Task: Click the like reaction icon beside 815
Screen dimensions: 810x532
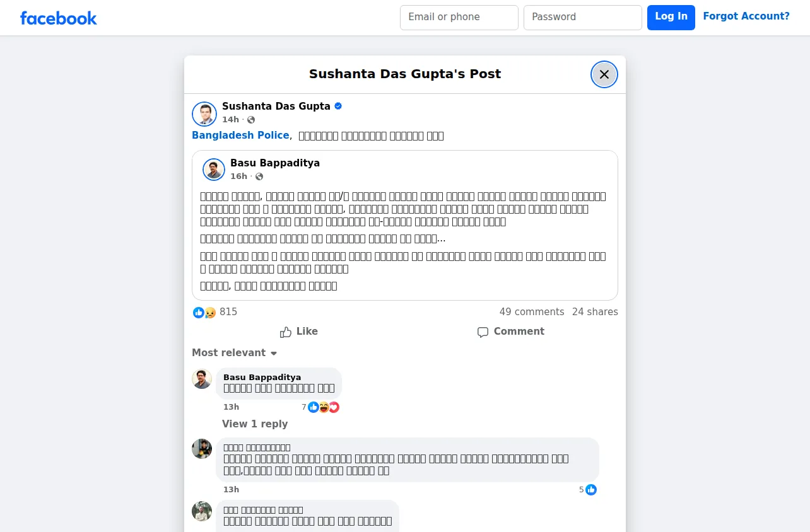Action: [199, 312]
